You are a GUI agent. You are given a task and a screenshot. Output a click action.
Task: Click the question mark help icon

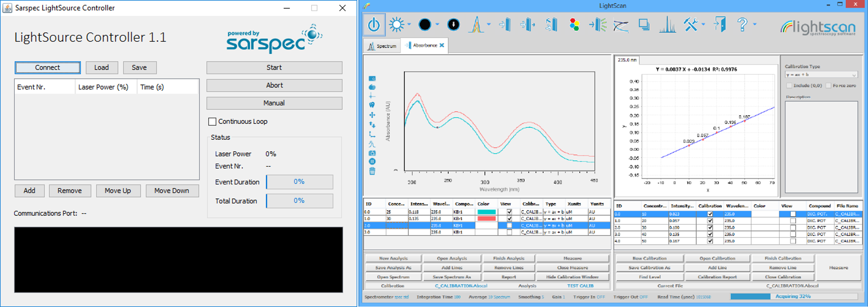coord(742,25)
